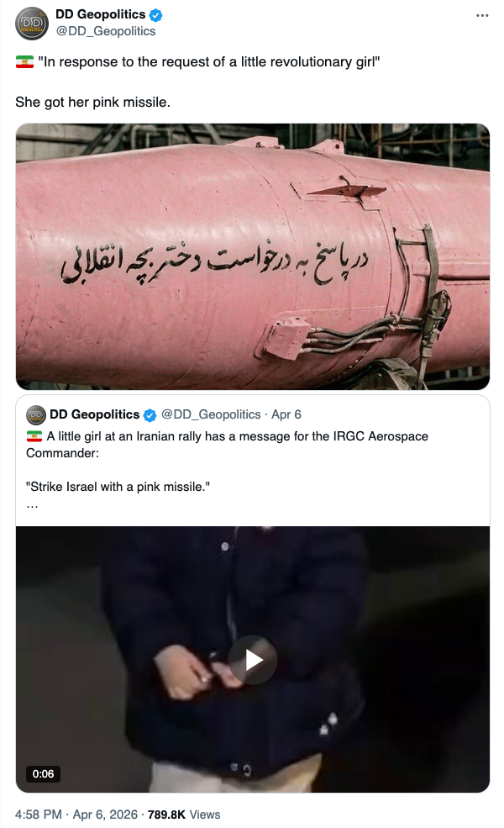Expand the quoted tweet's truncated text ellipsis
This screenshot has width=504, height=828.
pos(32,505)
